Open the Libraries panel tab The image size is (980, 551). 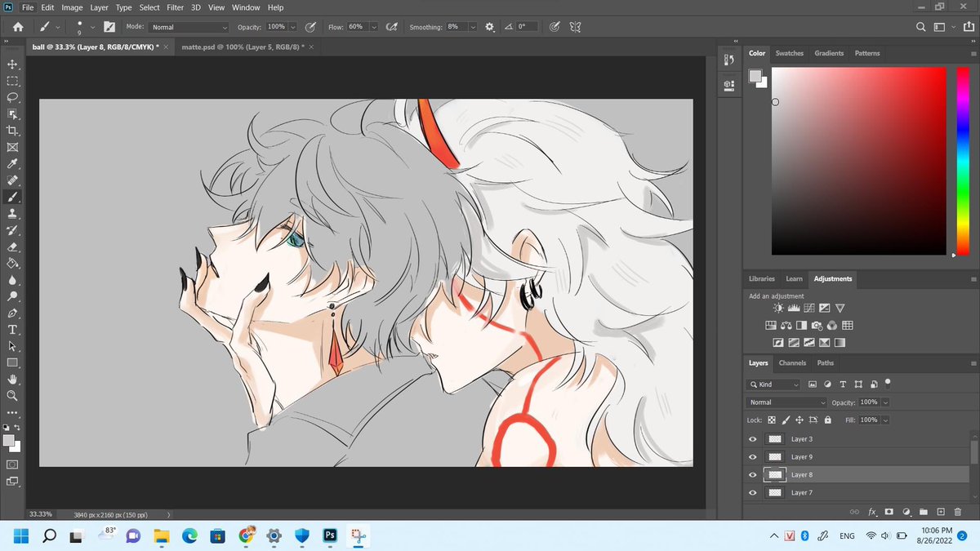(762, 279)
